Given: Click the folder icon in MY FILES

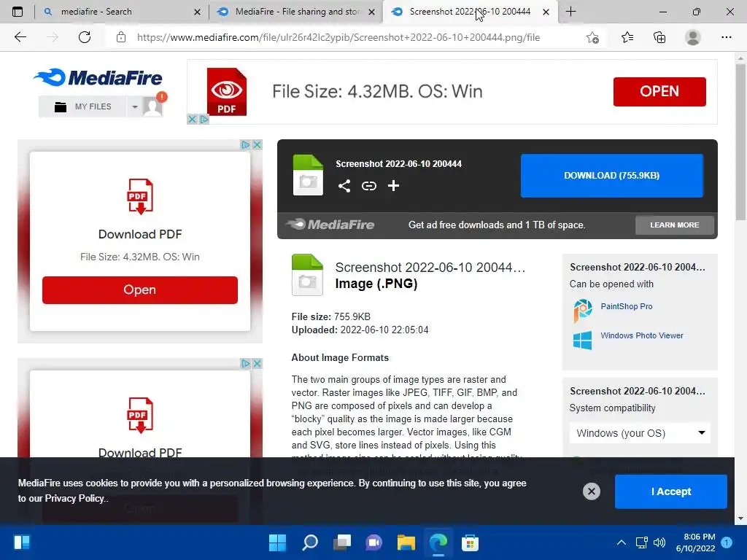Looking at the screenshot, I should [61, 106].
